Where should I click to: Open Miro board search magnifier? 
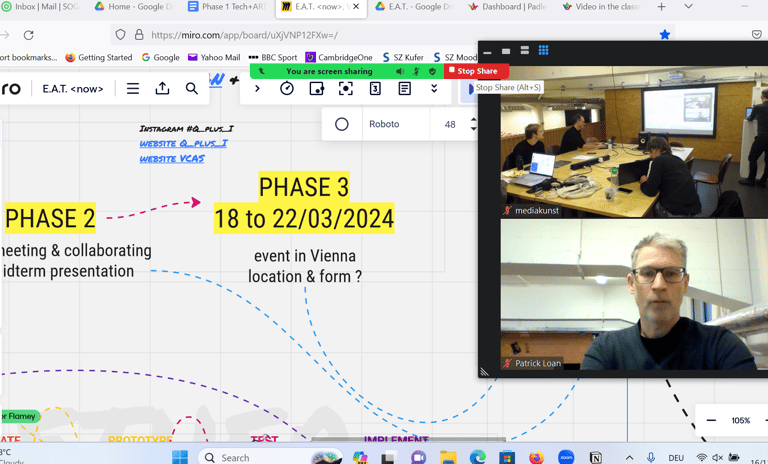click(192, 89)
